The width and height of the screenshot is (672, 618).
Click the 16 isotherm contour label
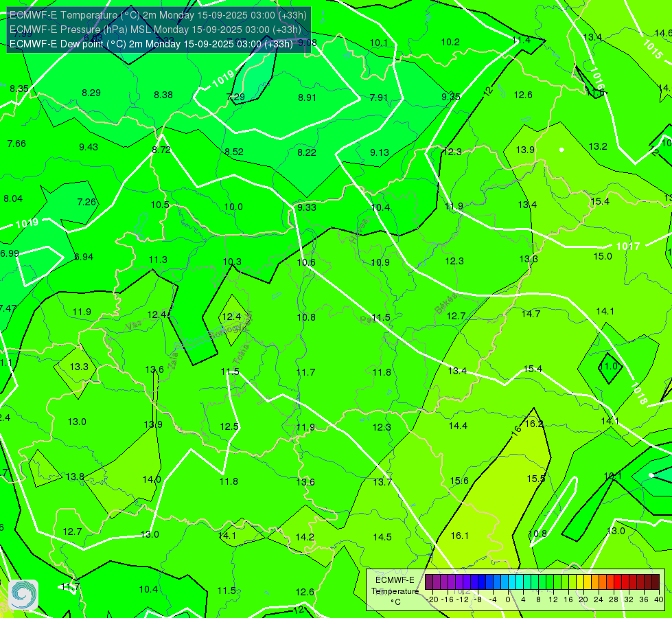click(516, 431)
